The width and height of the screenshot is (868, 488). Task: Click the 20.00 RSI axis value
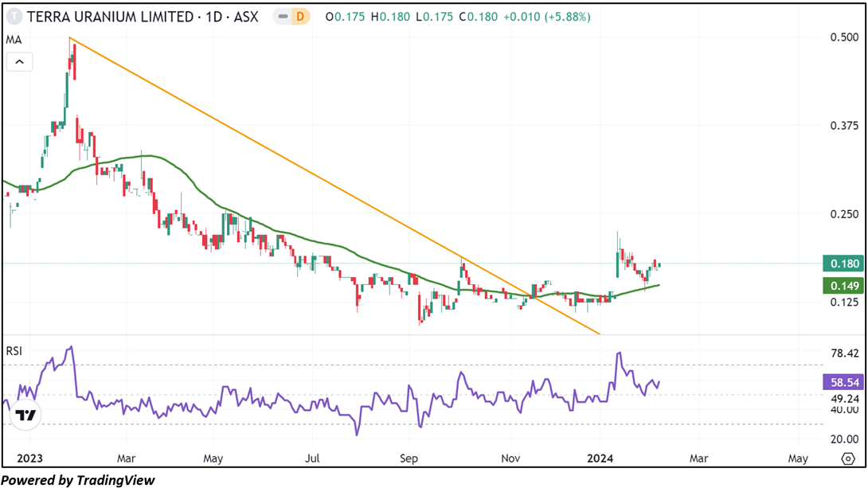pyautogui.click(x=845, y=439)
